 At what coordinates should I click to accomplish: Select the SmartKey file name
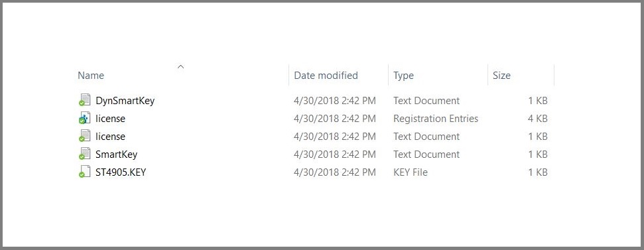pos(116,155)
